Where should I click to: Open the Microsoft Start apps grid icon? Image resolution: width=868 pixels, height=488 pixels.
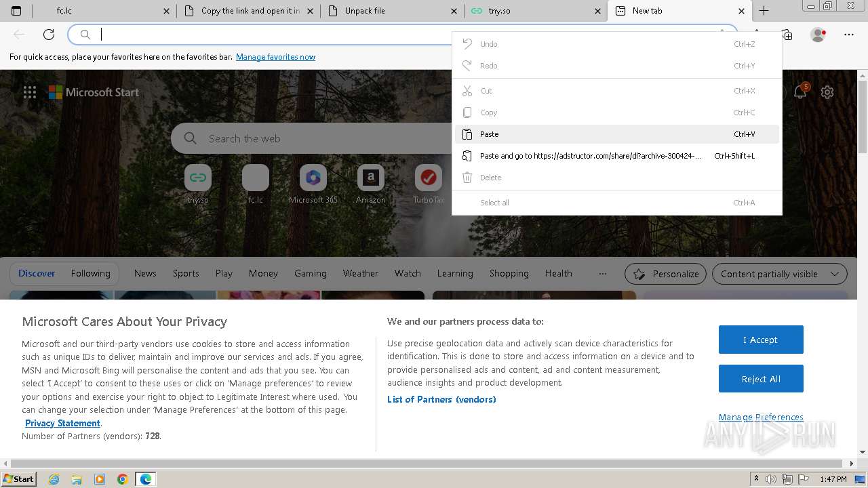pos(30,92)
